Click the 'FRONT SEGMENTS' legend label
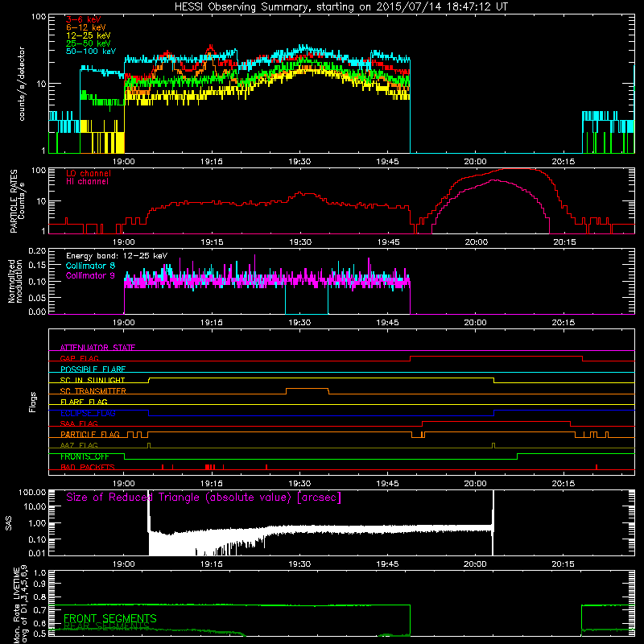This screenshot has height=644, width=644. [110, 618]
